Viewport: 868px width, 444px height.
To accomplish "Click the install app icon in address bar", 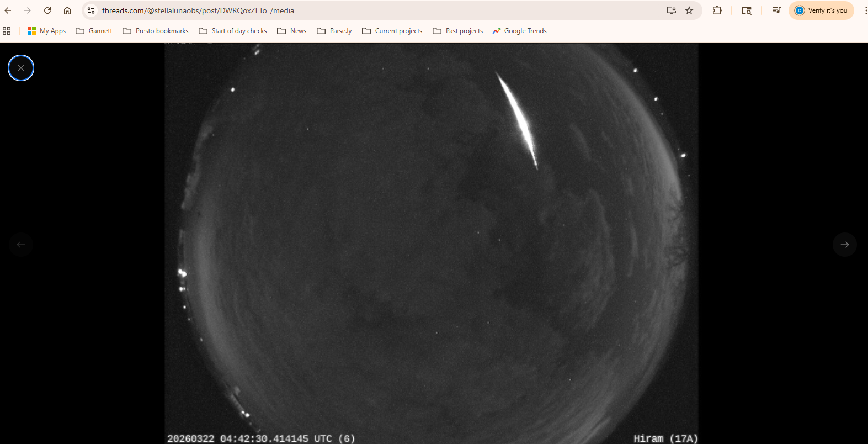I will point(672,10).
